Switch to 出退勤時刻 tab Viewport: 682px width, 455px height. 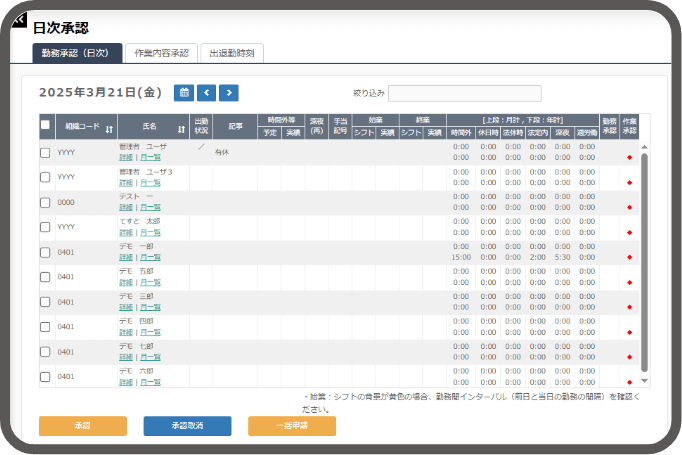(x=232, y=53)
